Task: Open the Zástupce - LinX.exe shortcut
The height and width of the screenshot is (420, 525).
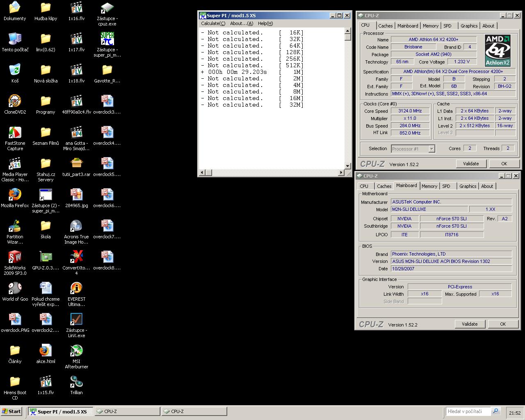Action: pos(76,326)
